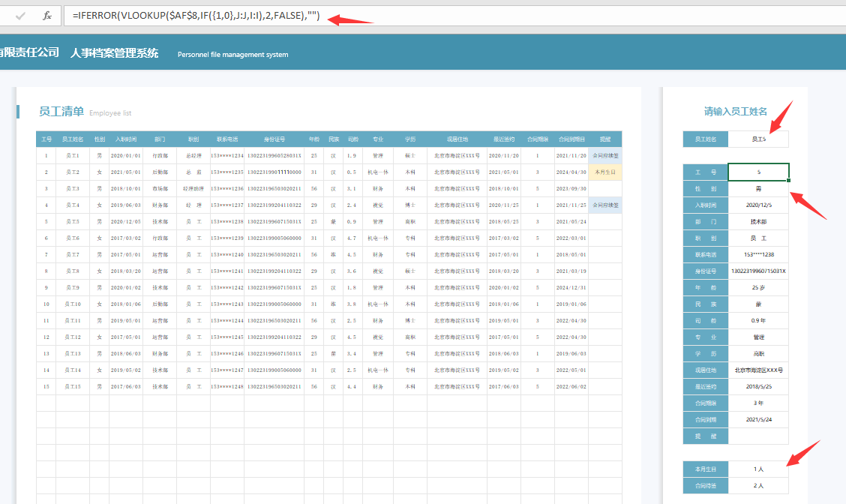Click the 请输入员工姓名 prompt heading
This screenshot has height=504, width=846.
point(736,111)
